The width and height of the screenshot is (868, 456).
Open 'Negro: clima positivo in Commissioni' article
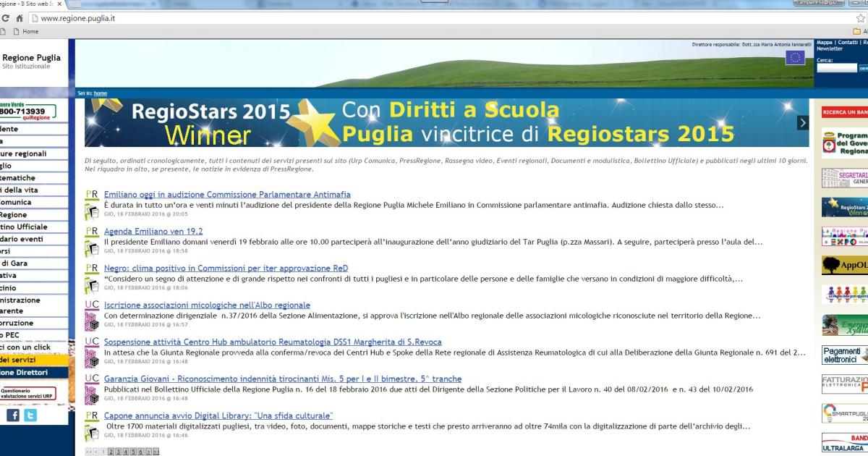226,269
